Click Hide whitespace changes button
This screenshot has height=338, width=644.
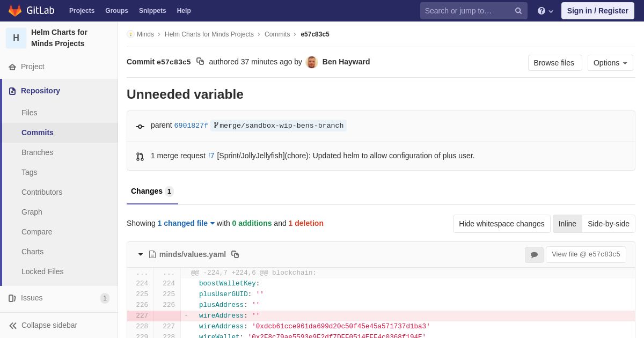coord(502,224)
